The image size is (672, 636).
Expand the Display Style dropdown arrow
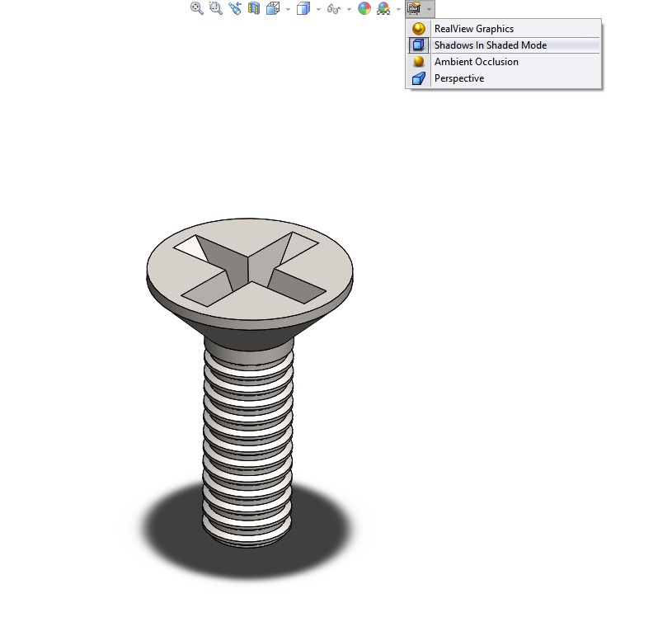tap(318, 9)
